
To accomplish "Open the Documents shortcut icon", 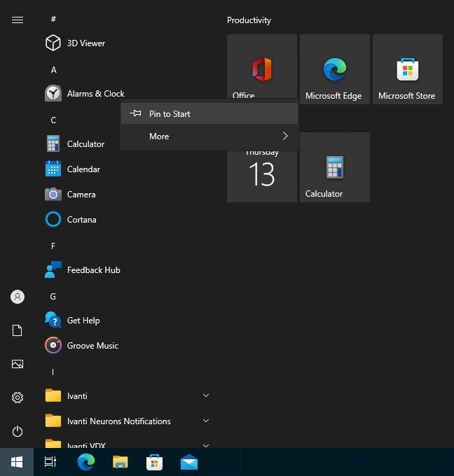I will click(x=18, y=330).
